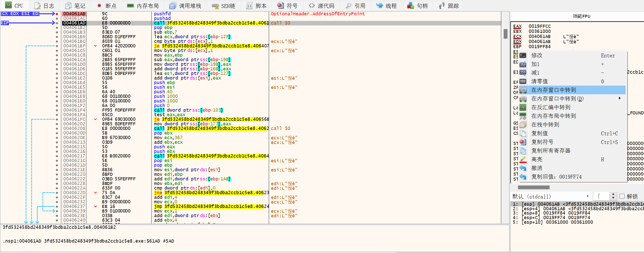The width and height of the screenshot is (644, 253).
Task: Click the EDX register value 004061AB
Action: [x=539, y=42]
